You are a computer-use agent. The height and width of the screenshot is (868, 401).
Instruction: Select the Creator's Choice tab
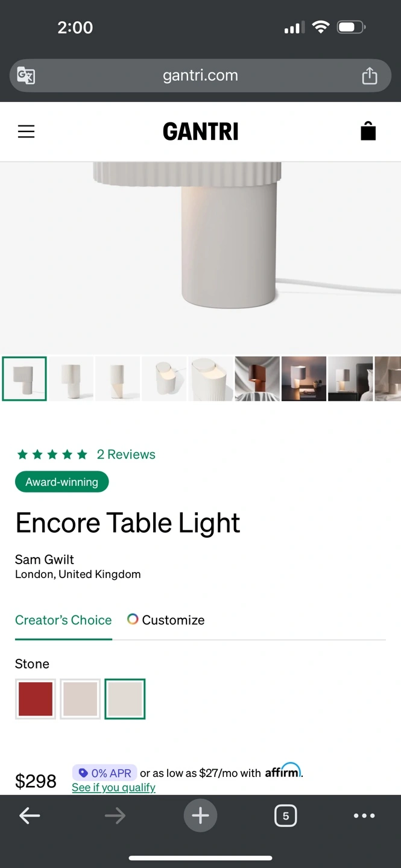[x=63, y=620]
